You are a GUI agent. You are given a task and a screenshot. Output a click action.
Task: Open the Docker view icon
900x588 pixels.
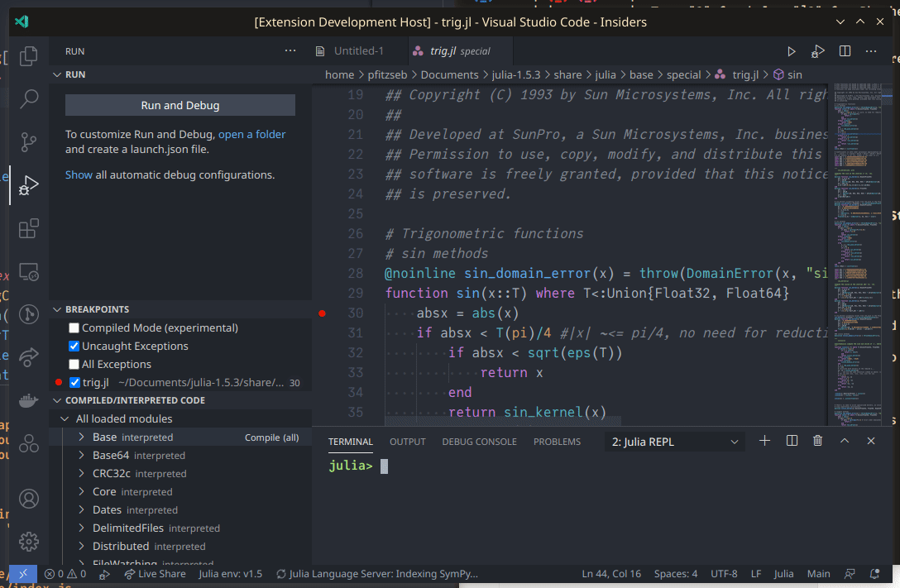[x=29, y=400]
